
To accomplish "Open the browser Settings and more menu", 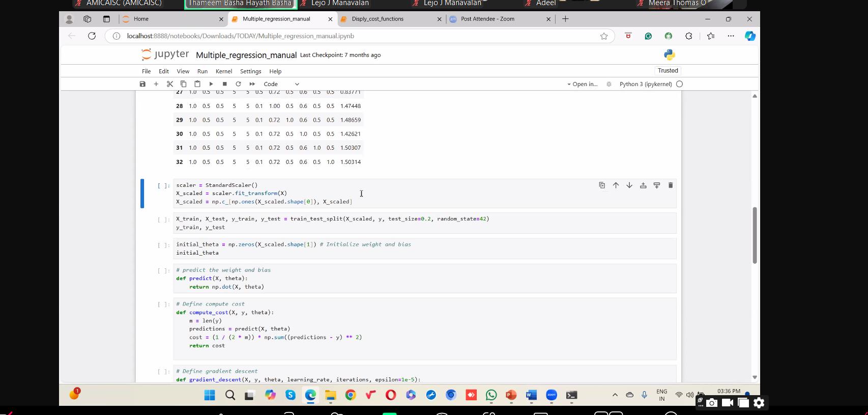I will [x=731, y=36].
